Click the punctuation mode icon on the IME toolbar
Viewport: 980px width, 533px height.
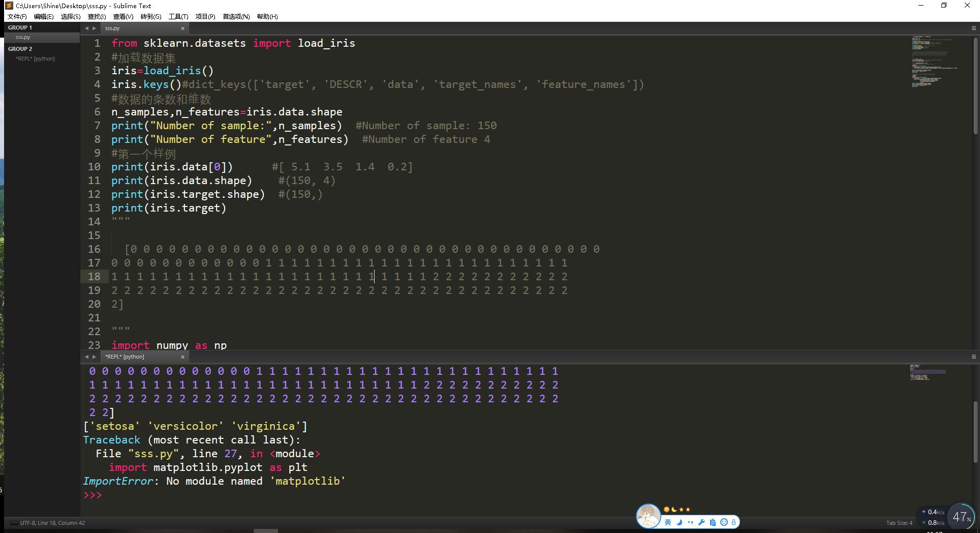[x=690, y=522]
